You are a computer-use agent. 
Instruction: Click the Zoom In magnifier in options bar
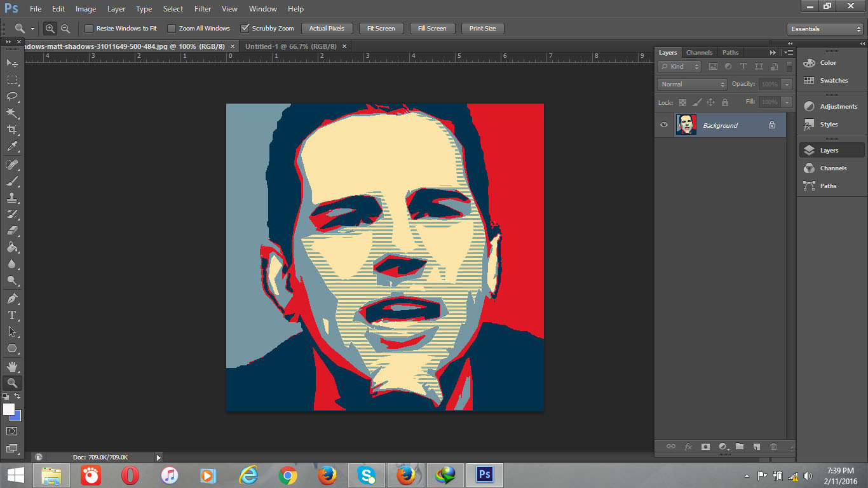click(x=50, y=29)
